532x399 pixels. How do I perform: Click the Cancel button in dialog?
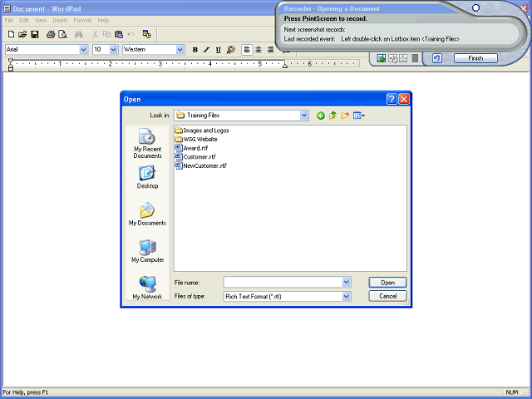click(x=387, y=296)
